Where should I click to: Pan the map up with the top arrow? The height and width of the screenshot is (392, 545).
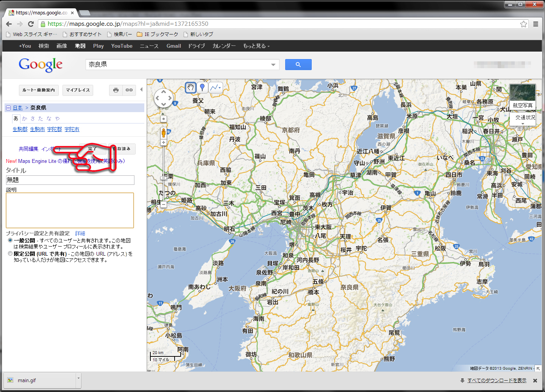click(164, 92)
